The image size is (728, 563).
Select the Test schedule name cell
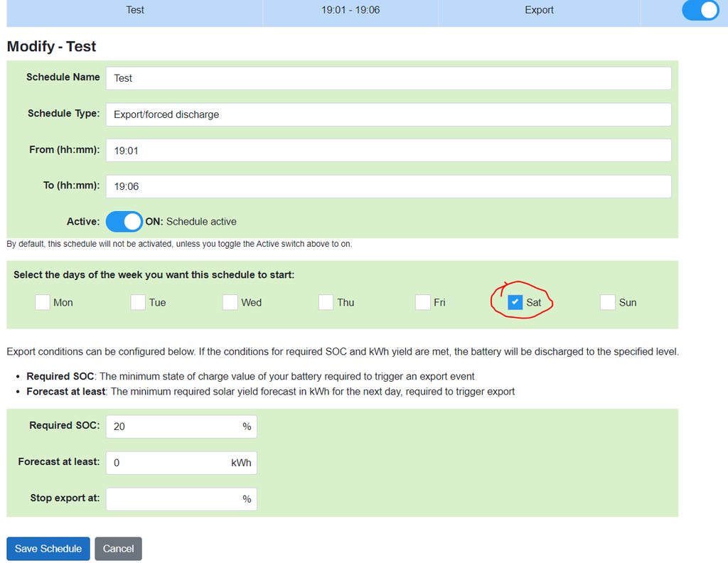135,10
